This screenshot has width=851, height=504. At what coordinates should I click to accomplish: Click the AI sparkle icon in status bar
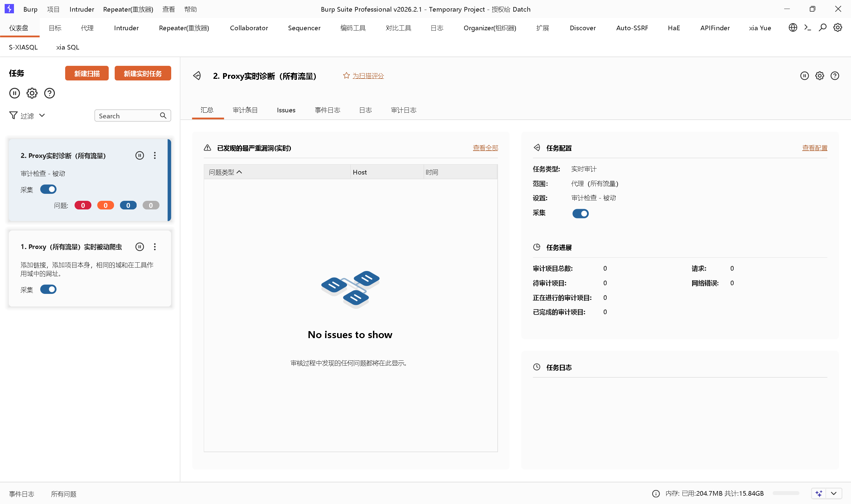coord(819,493)
